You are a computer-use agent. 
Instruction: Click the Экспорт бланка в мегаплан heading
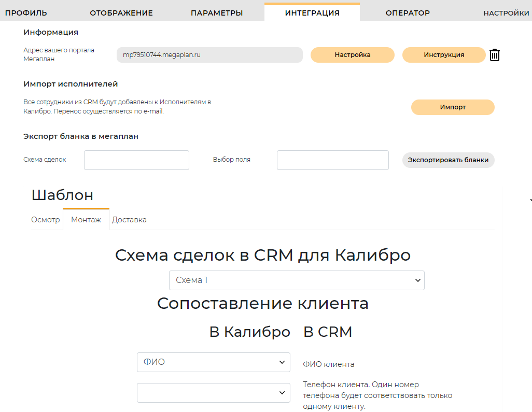point(81,136)
